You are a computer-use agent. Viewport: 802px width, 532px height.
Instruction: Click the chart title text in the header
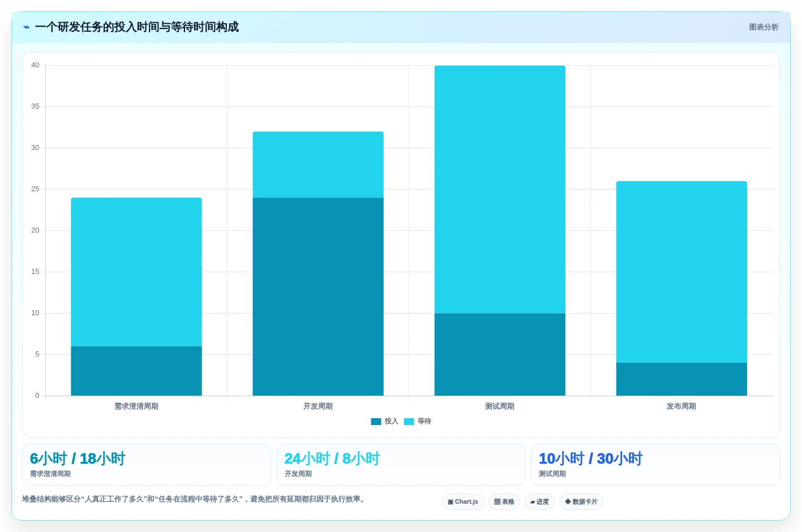coord(137,27)
